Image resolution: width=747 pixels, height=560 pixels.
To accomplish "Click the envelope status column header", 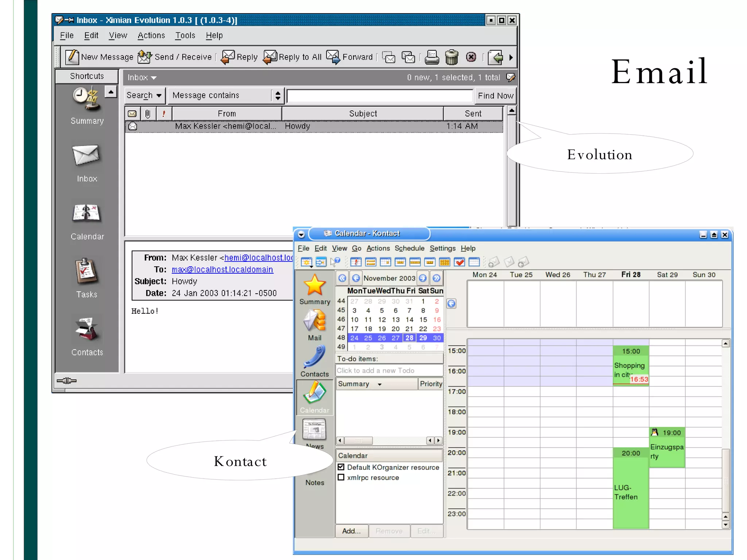I will pos(132,114).
